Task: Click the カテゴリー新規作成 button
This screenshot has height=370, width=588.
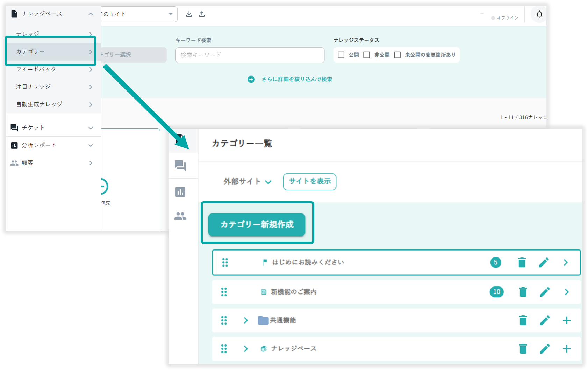Action: pyautogui.click(x=257, y=225)
